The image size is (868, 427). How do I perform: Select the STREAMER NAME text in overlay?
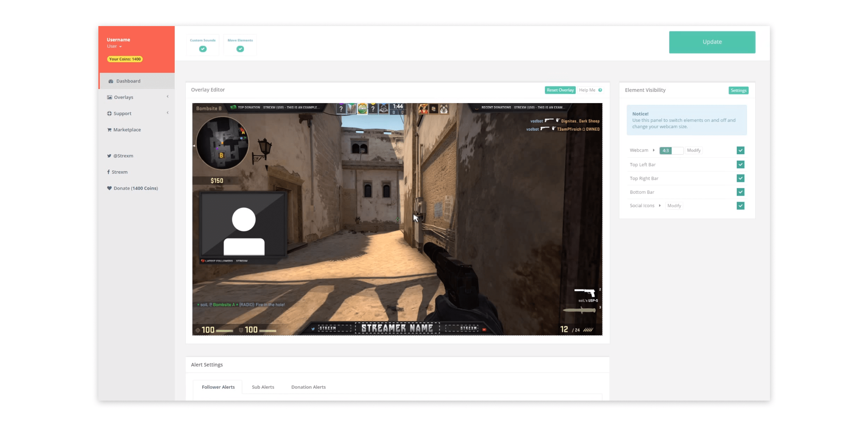397,329
